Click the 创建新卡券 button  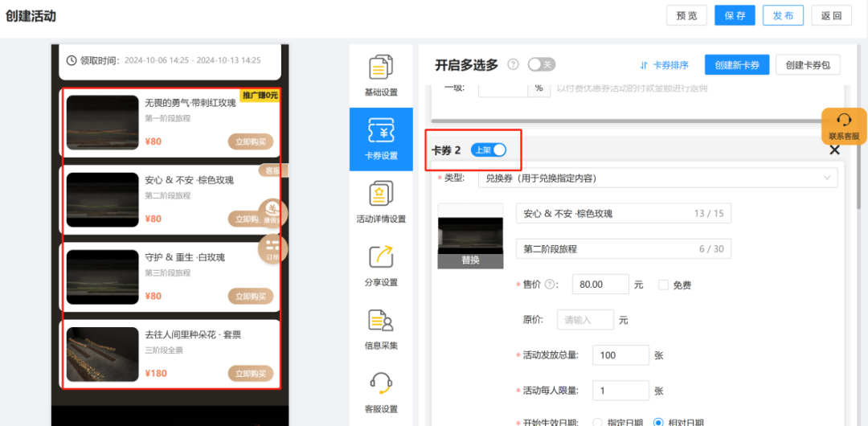(737, 65)
